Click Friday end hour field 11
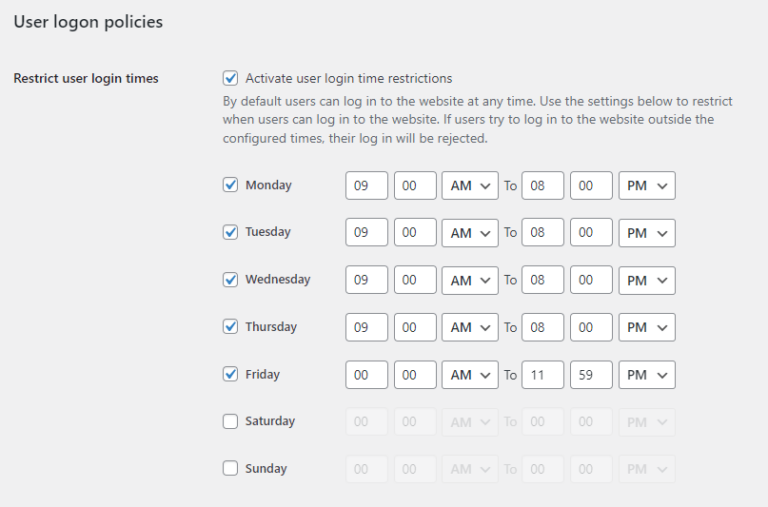Image resolution: width=768 pixels, height=507 pixels. pos(543,375)
